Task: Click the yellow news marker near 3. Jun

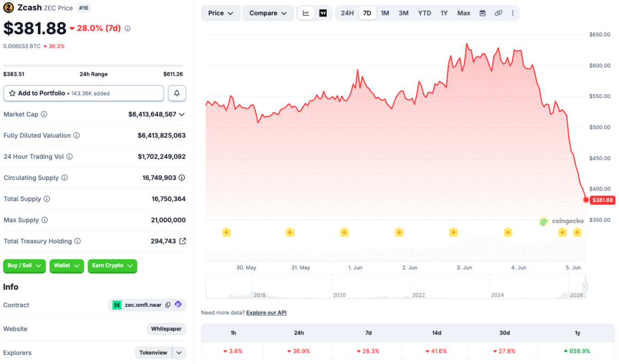Action: coord(454,232)
